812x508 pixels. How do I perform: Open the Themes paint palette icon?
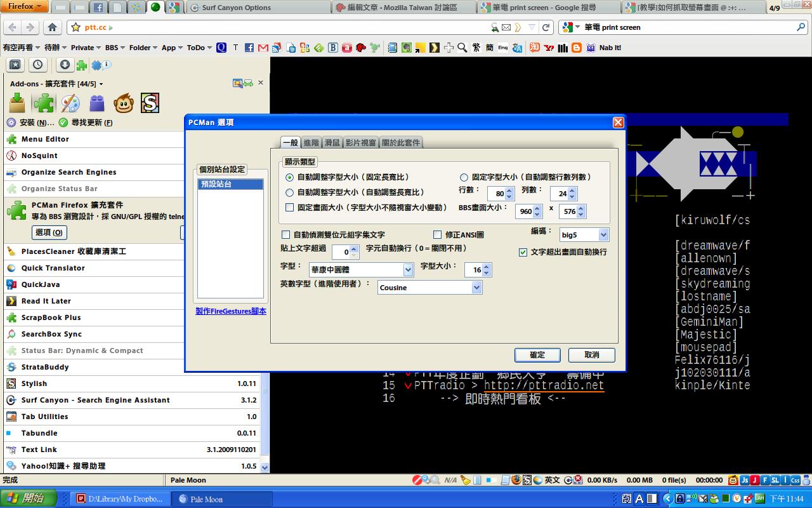tap(70, 103)
